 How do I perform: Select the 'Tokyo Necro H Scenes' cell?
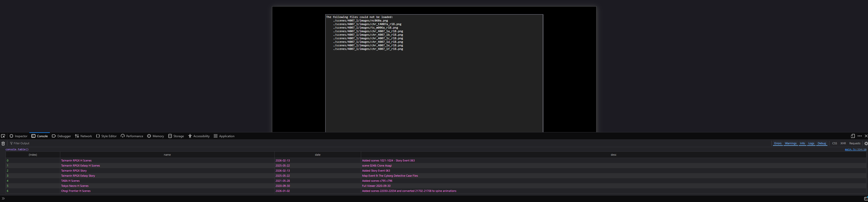167,186
